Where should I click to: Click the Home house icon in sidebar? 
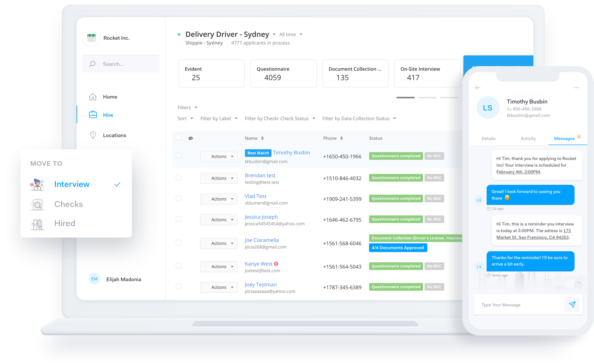(x=93, y=97)
